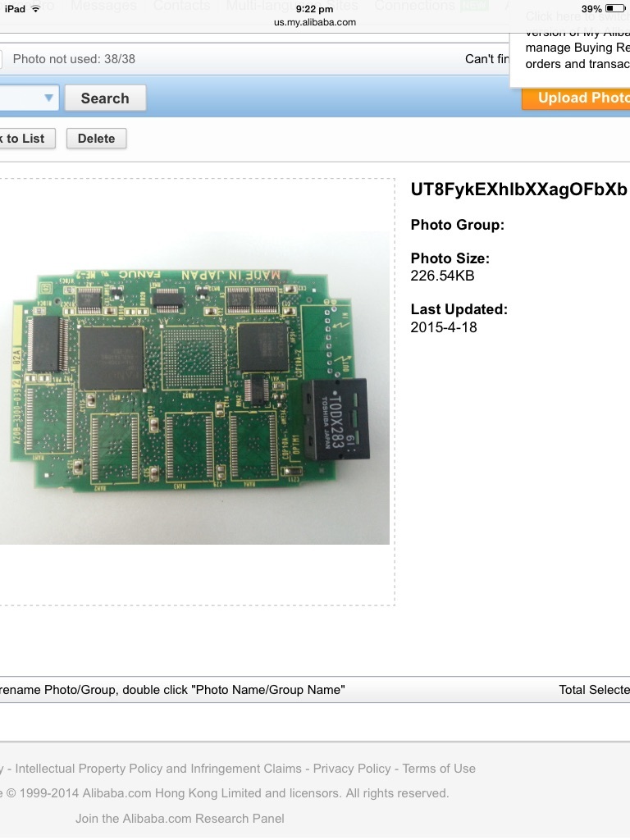Image resolution: width=630 pixels, height=840 pixels.
Task: Click the Delete button
Action: point(97,138)
